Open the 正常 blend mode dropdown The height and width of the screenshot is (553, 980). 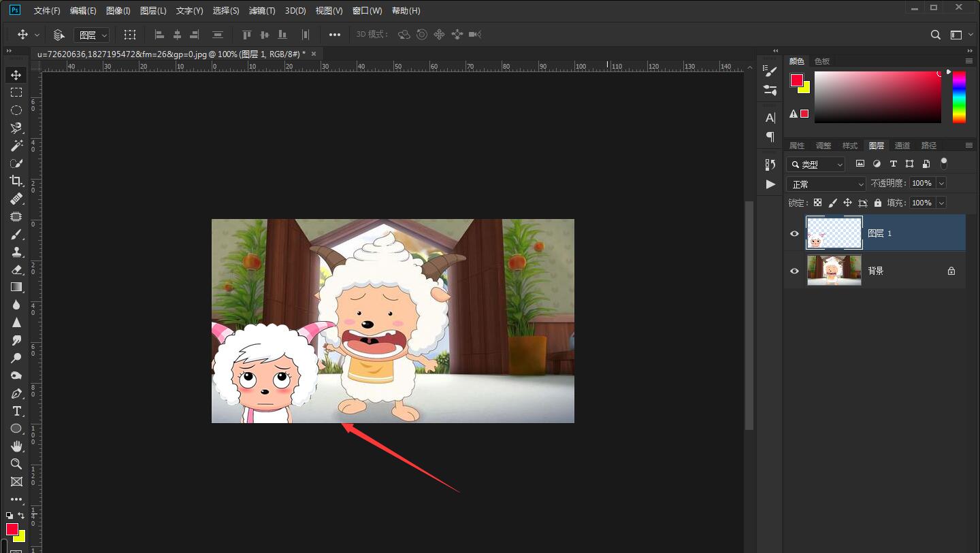[826, 184]
